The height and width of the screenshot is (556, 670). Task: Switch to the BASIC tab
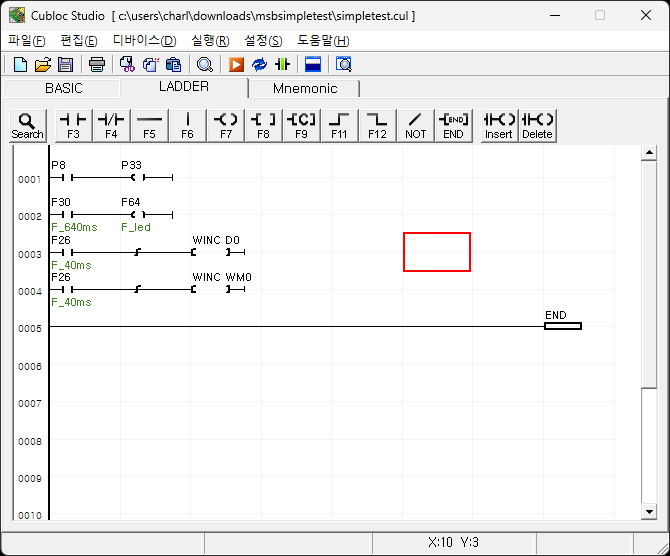pos(64,88)
